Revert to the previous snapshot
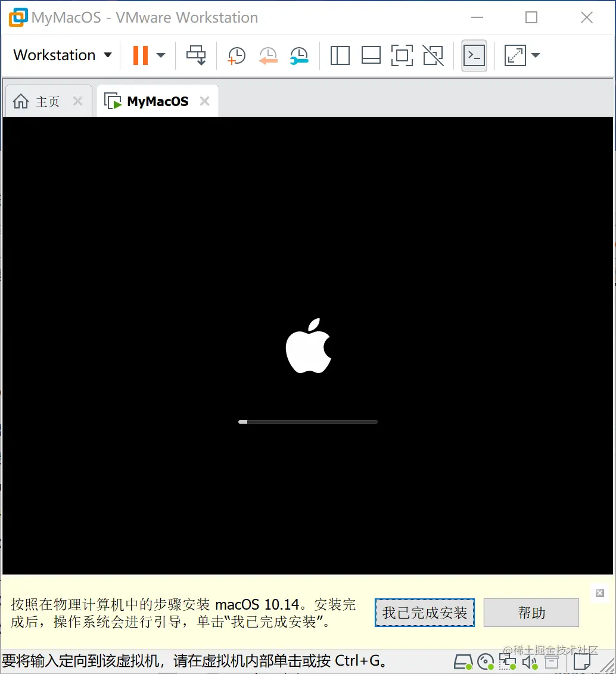616x674 pixels. click(268, 55)
